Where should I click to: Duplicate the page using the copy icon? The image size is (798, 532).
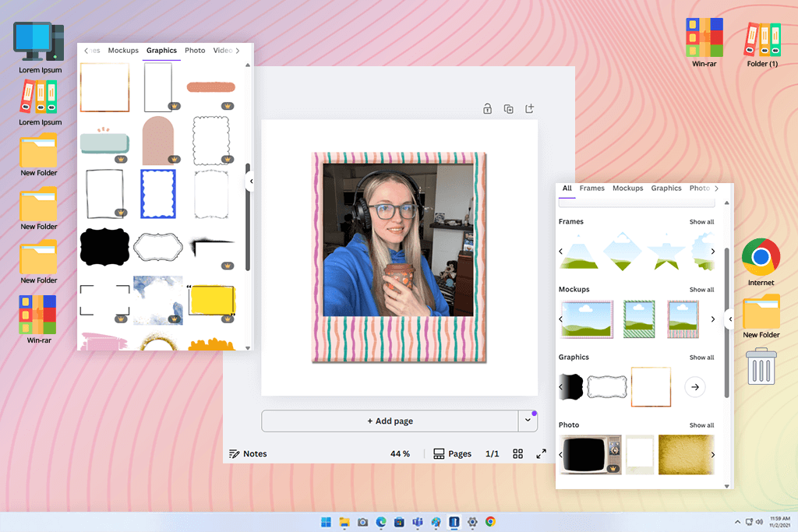pyautogui.click(x=508, y=109)
